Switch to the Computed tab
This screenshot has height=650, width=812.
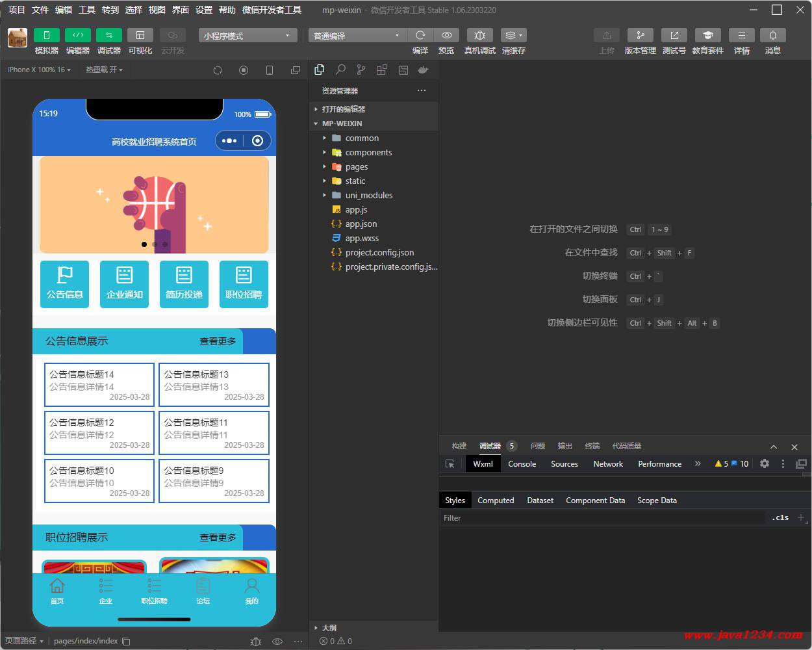(x=496, y=500)
